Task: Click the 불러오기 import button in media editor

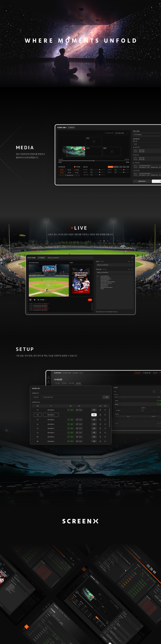Action: tap(71, 127)
